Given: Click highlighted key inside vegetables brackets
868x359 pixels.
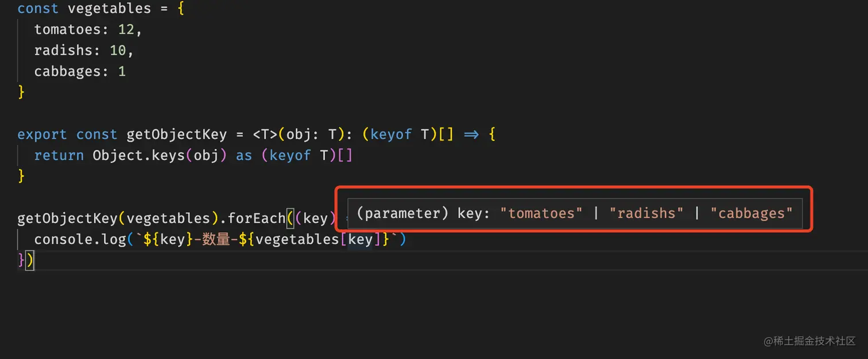Looking at the screenshot, I should tap(361, 239).
